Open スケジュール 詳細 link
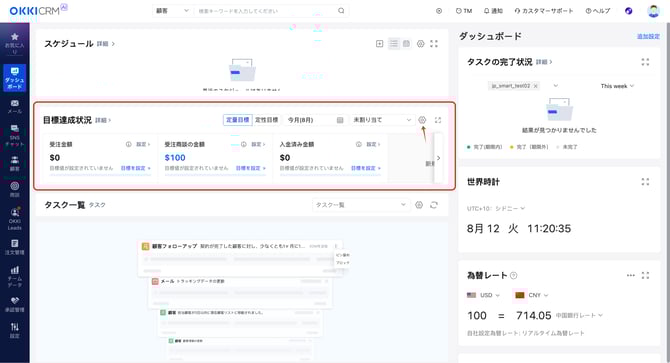The image size is (670, 363). click(x=106, y=44)
